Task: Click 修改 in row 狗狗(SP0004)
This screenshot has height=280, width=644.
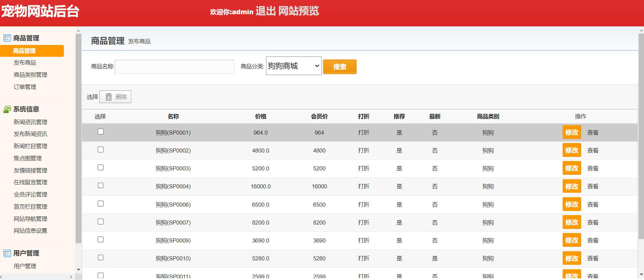Action: tap(572, 186)
